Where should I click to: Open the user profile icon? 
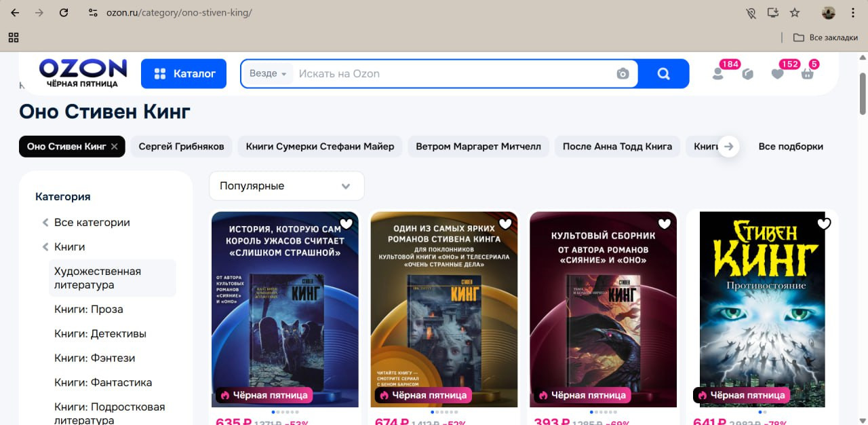[x=718, y=74]
